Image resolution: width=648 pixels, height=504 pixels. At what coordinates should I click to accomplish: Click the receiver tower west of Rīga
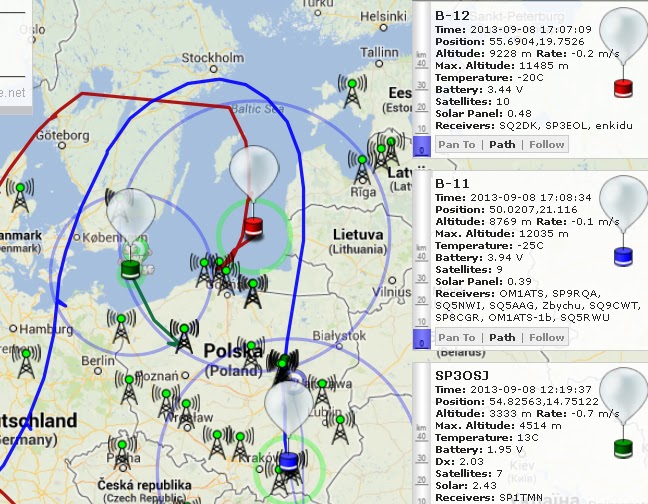point(362,168)
